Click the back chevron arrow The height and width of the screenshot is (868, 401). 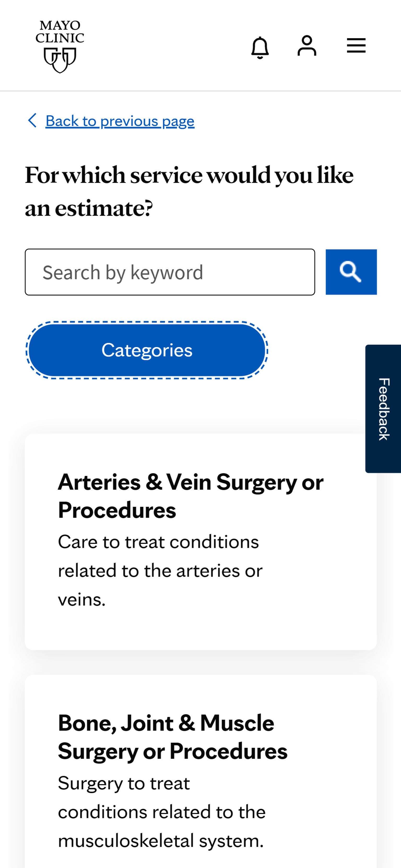tap(32, 121)
